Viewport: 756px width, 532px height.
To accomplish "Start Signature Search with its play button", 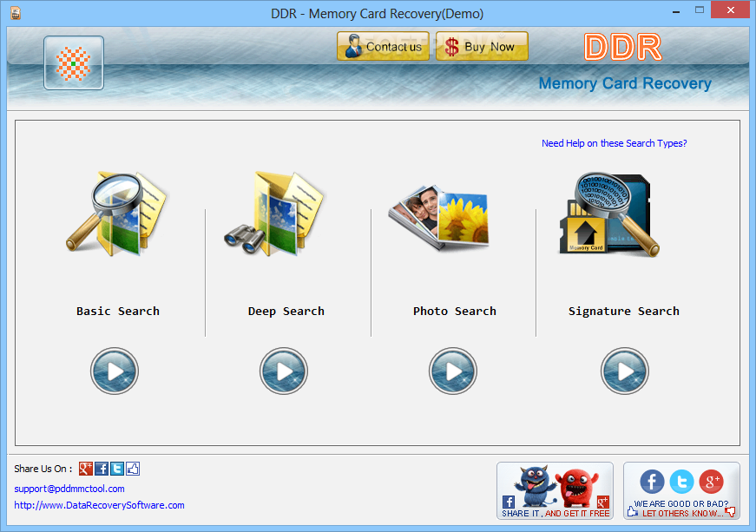I will (624, 371).
